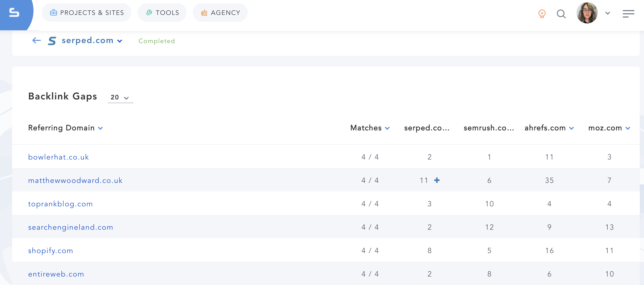This screenshot has width=644, height=285.
Task: Open matthewwoodward.co.uk domain link
Action: (75, 181)
